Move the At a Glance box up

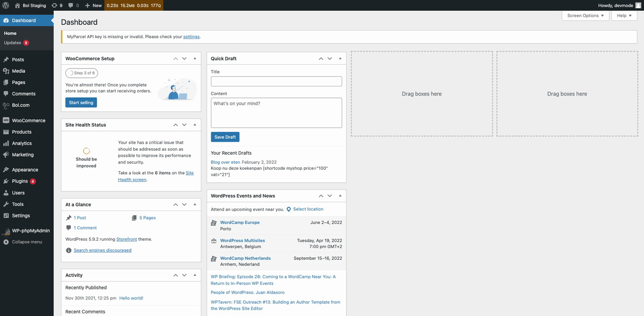[176, 204]
